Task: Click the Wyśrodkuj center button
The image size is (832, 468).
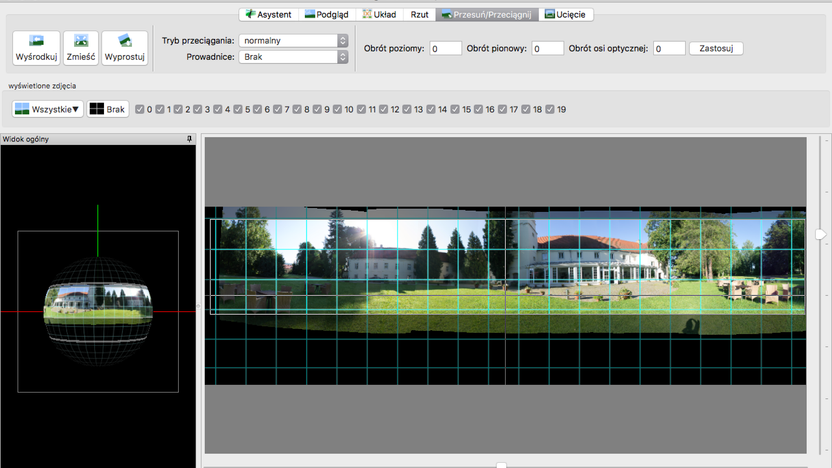Action: [36, 48]
